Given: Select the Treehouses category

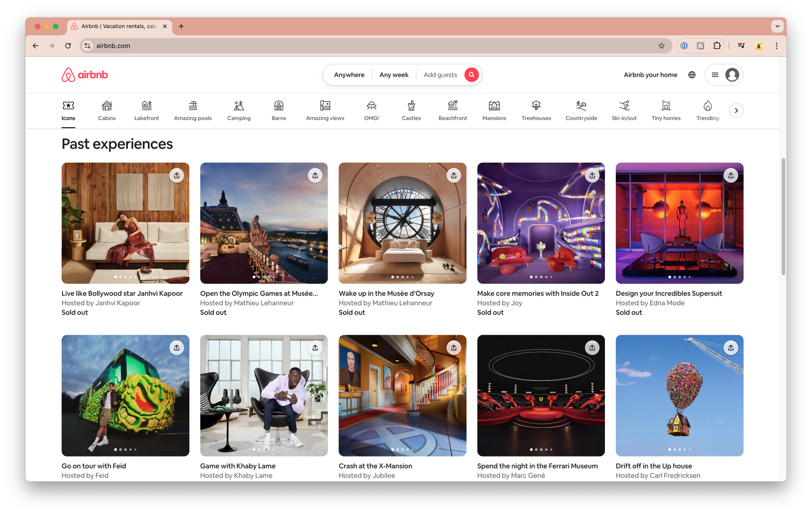Looking at the screenshot, I should [x=536, y=111].
